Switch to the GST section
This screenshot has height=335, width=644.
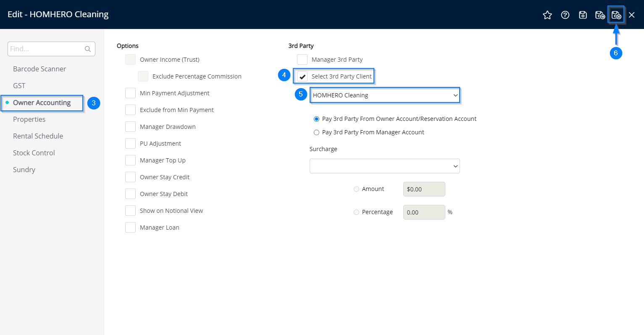(x=19, y=86)
